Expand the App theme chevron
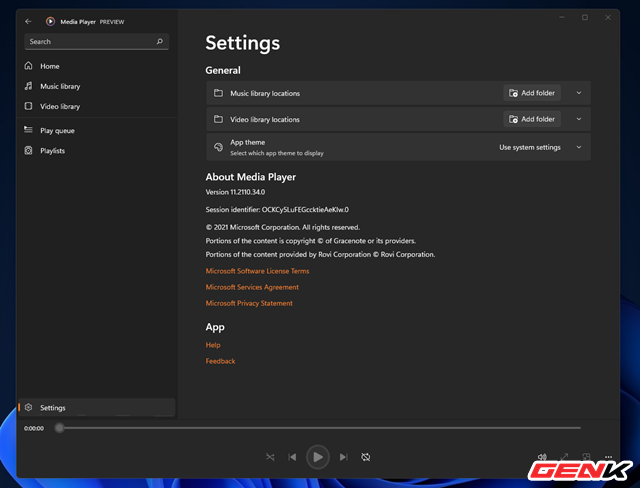 tap(579, 147)
